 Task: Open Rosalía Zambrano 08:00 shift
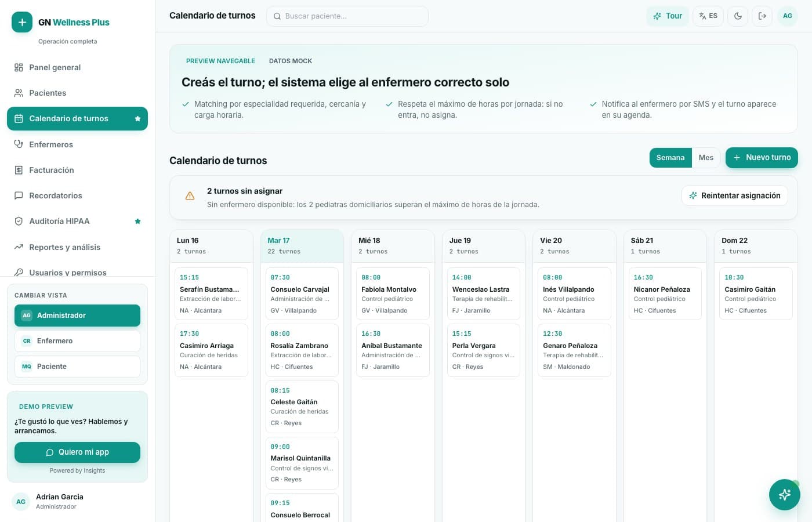[x=302, y=350]
